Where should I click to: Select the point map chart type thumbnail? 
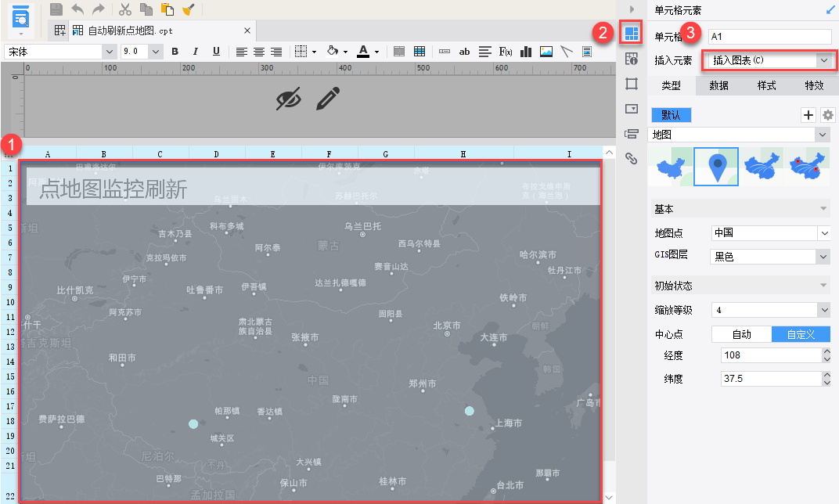(x=716, y=166)
